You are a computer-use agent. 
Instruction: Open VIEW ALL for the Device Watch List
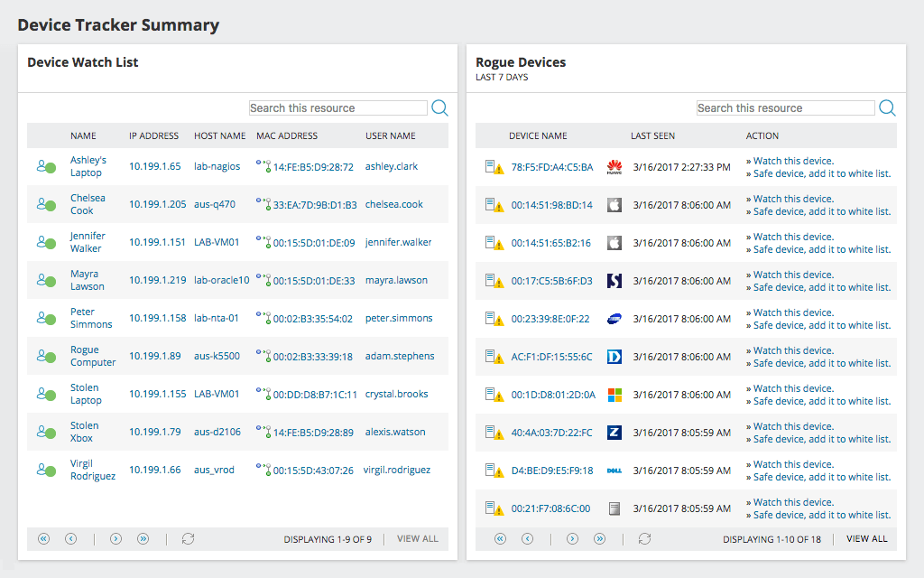[417, 538]
